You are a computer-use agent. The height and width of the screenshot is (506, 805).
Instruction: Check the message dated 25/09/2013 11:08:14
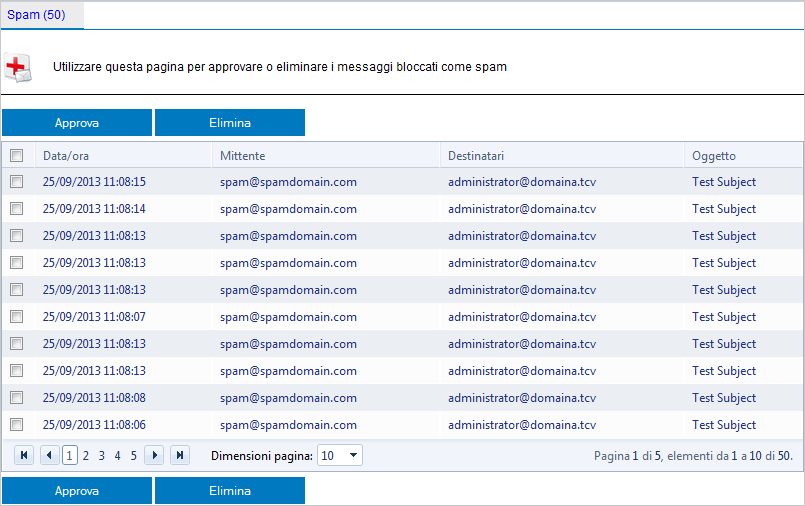(x=16, y=208)
